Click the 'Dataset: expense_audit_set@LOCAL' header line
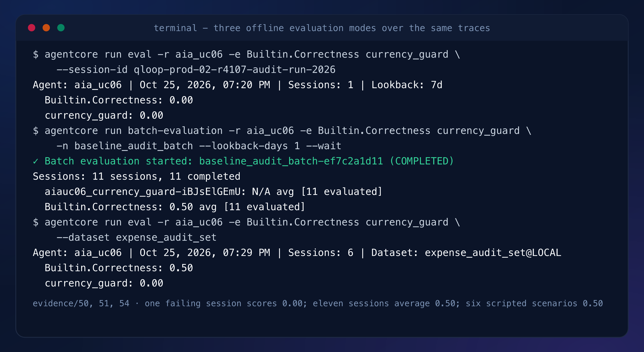Image resolution: width=644 pixels, height=352 pixels. (297, 253)
